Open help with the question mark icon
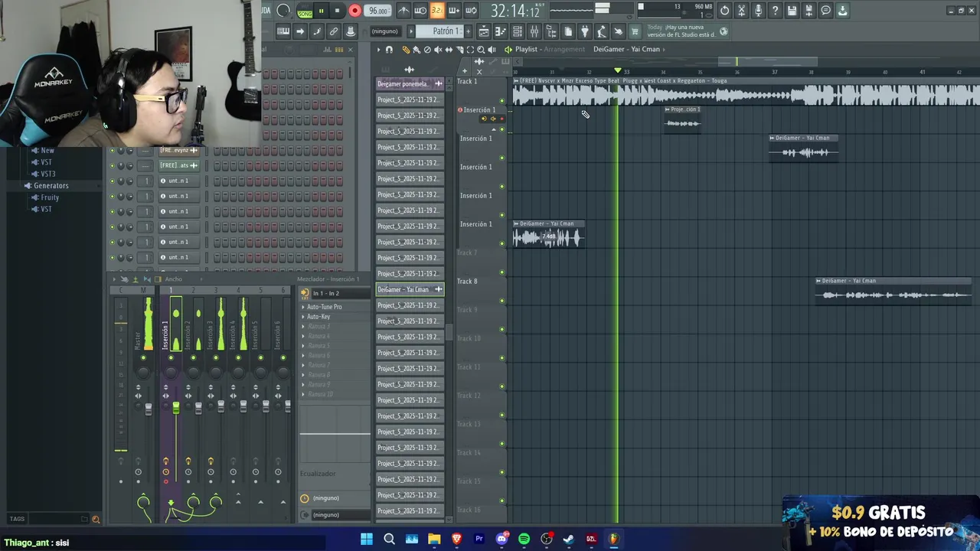 coord(775,11)
